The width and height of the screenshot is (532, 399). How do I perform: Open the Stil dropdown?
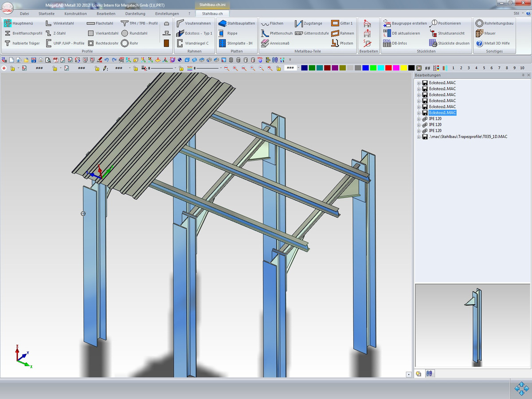[518, 14]
